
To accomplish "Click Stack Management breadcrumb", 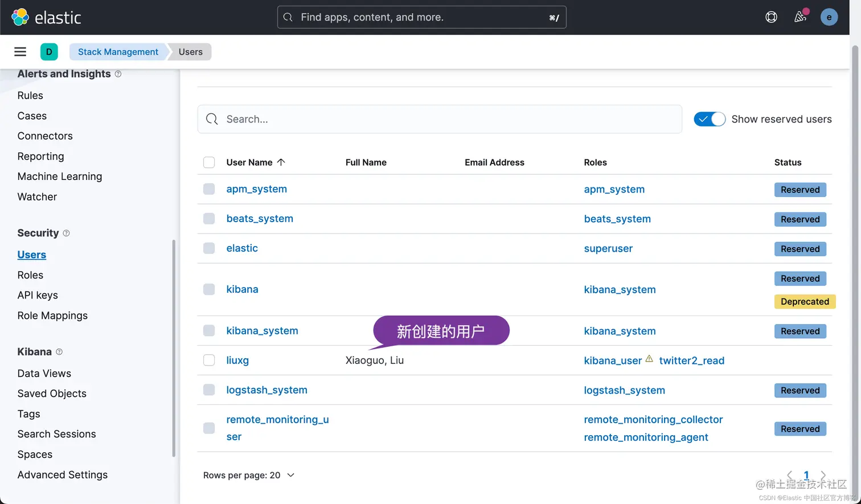I will (118, 52).
